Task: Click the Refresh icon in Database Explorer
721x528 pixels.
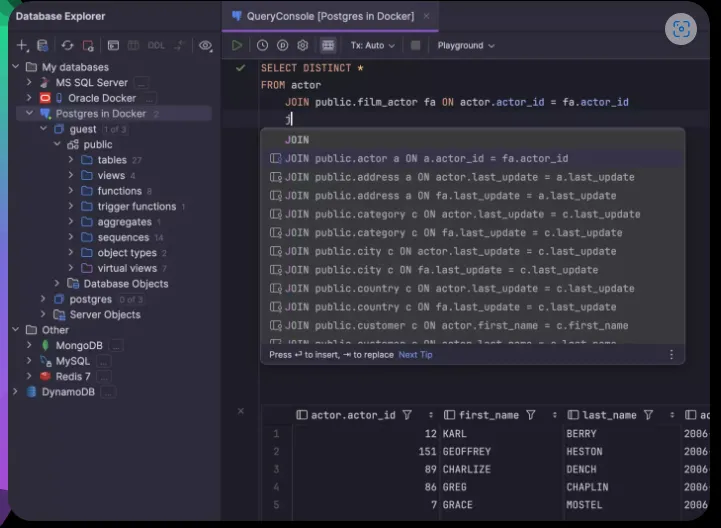Action: (x=67, y=46)
